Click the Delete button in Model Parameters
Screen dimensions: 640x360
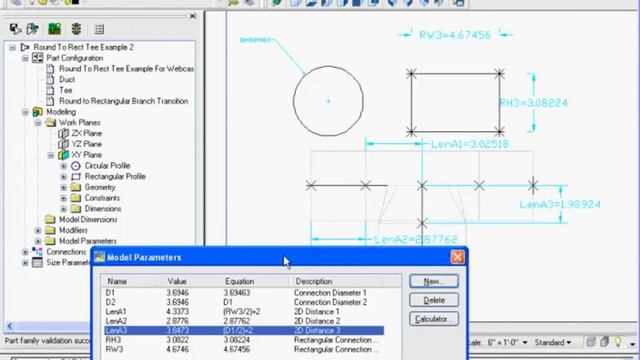click(434, 300)
